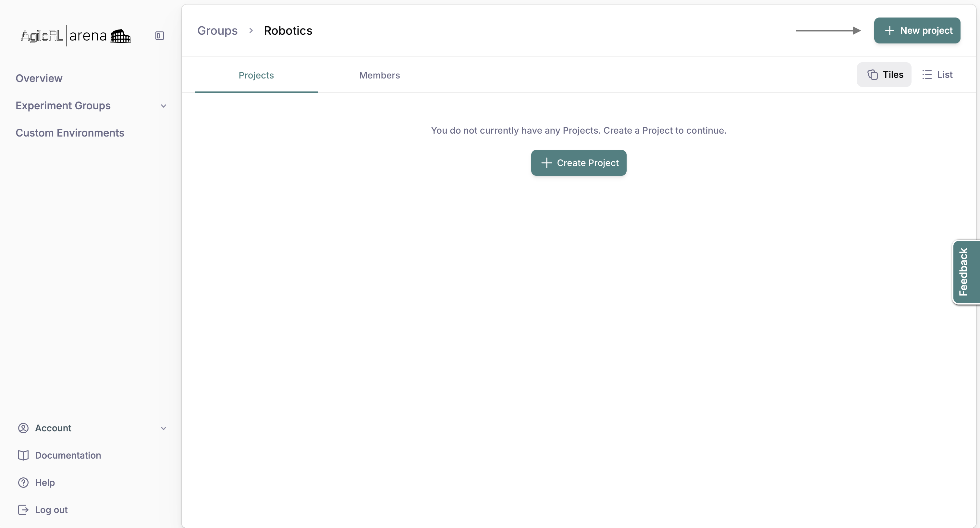980x528 pixels.
Task: Click the AgileRL arena logo
Action: pos(76,36)
